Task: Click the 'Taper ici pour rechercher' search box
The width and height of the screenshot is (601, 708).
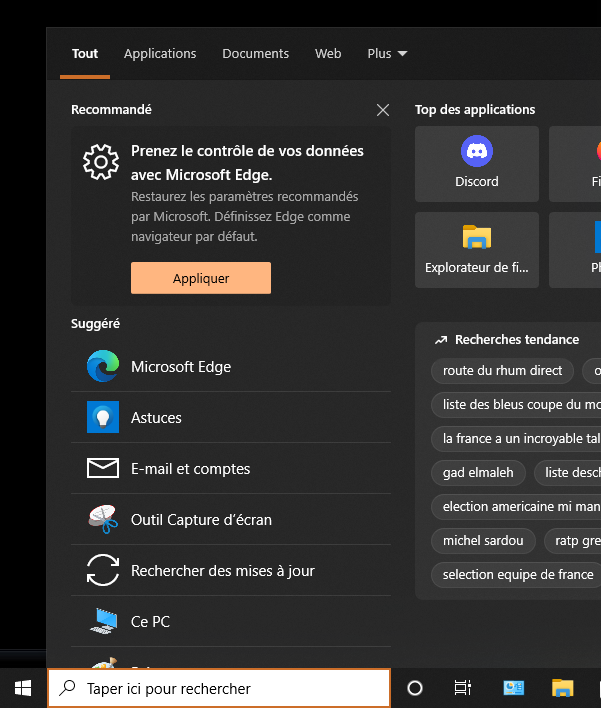Action: point(220,688)
